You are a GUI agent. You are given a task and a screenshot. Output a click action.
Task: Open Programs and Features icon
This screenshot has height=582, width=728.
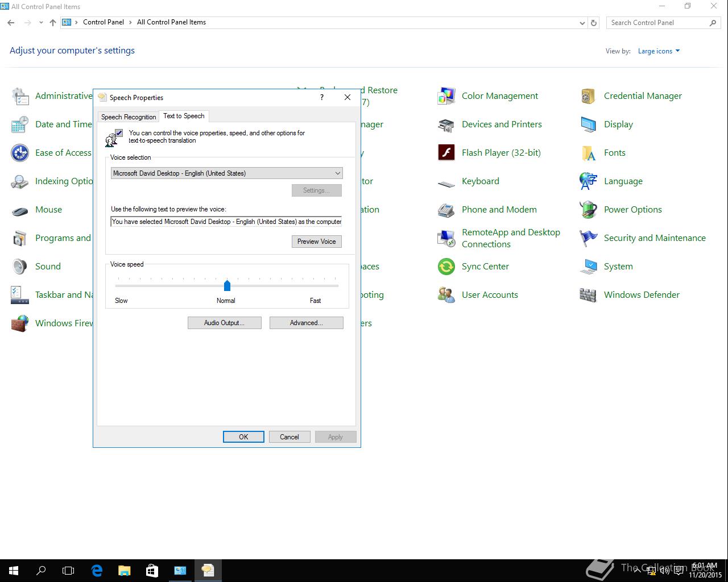tap(20, 238)
